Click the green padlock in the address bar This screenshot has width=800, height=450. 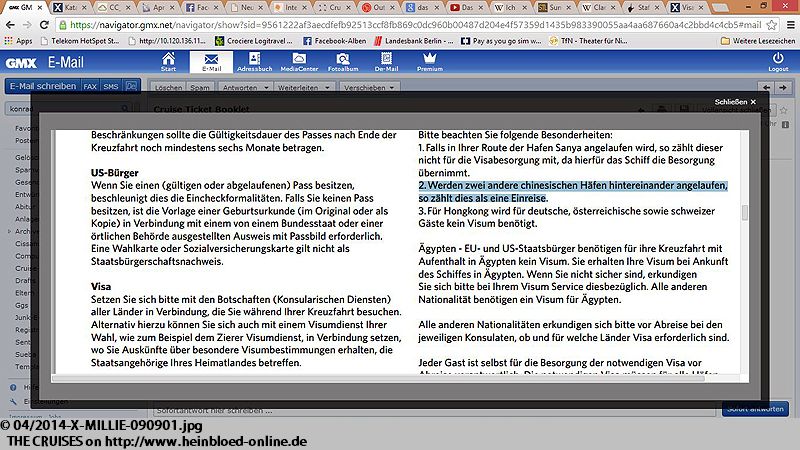point(62,24)
